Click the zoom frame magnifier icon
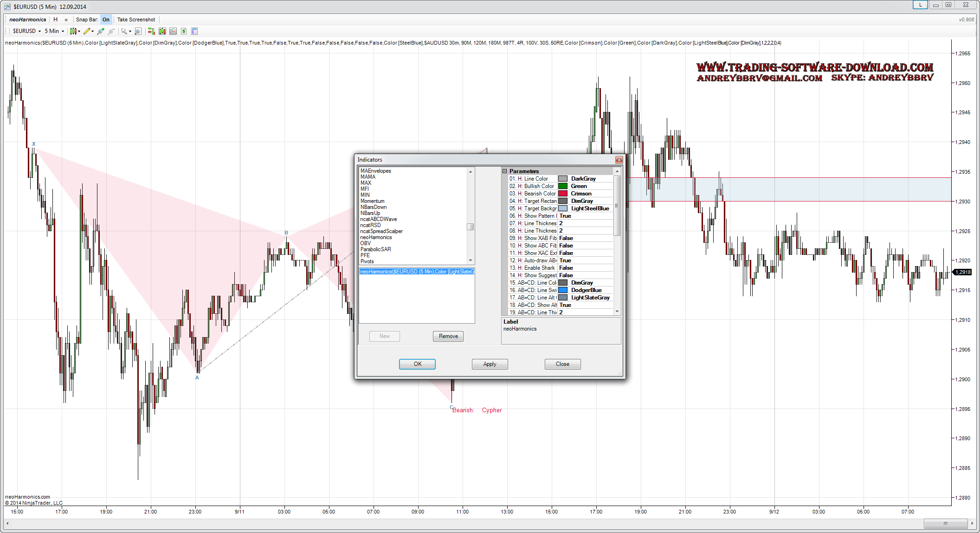Image resolution: width=980 pixels, height=533 pixels. (x=138, y=31)
